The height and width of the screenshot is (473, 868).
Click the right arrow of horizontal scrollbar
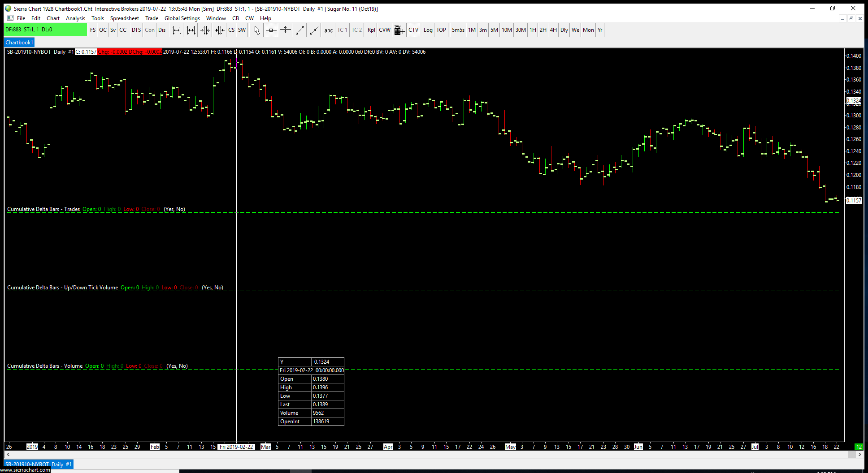pyautogui.click(x=859, y=455)
